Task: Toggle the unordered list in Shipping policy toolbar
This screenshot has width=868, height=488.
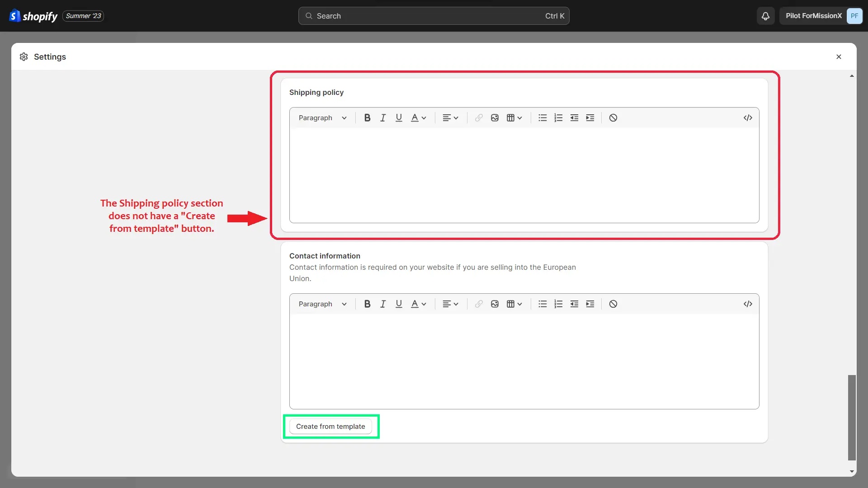Action: pyautogui.click(x=542, y=117)
